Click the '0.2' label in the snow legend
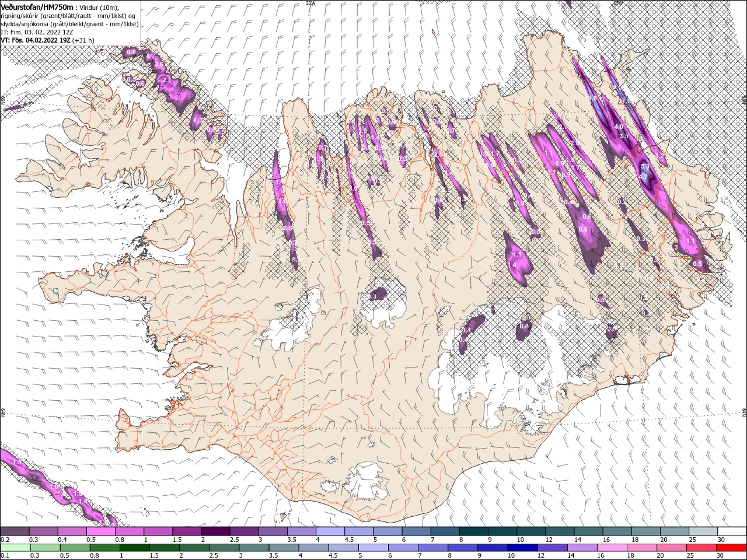Viewport: 747px width, 560px height. coord(5,540)
